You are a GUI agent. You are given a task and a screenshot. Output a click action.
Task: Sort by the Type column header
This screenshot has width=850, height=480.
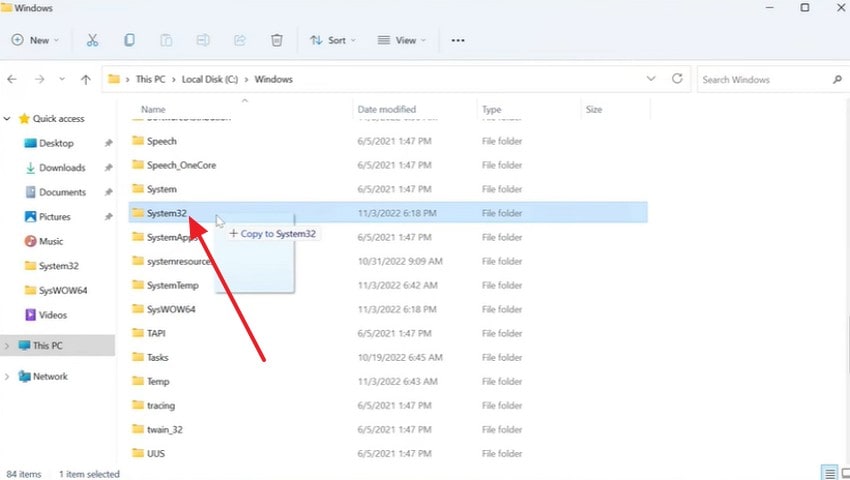coord(492,109)
